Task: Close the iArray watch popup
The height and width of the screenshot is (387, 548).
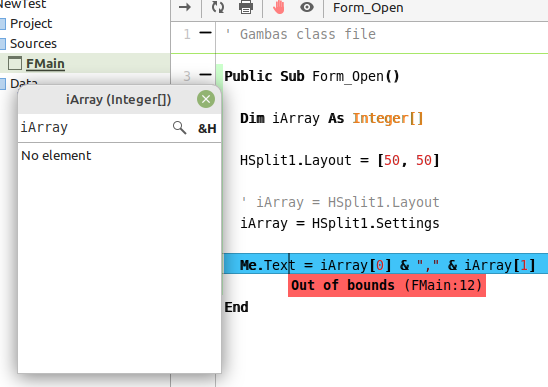Action: coord(206,99)
